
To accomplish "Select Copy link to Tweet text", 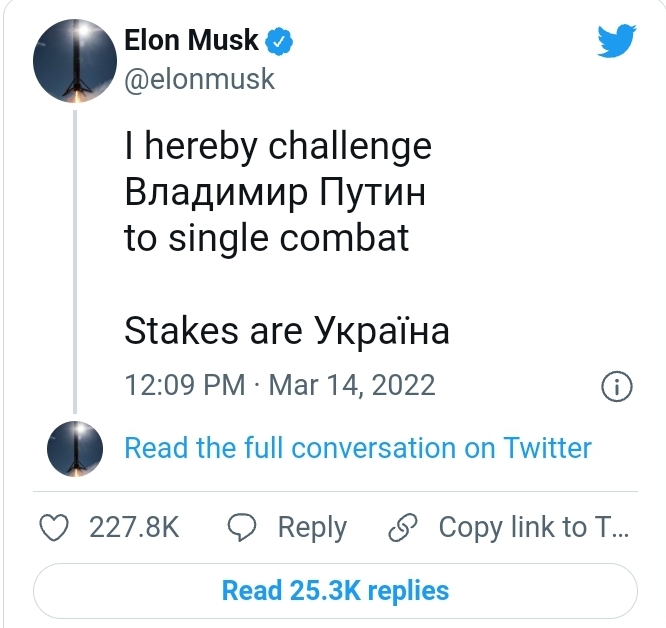I will tap(534, 527).
